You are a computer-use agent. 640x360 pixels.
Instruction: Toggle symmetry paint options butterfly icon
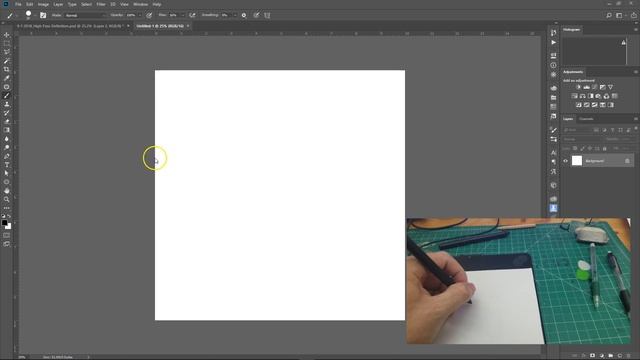[x=267, y=15]
